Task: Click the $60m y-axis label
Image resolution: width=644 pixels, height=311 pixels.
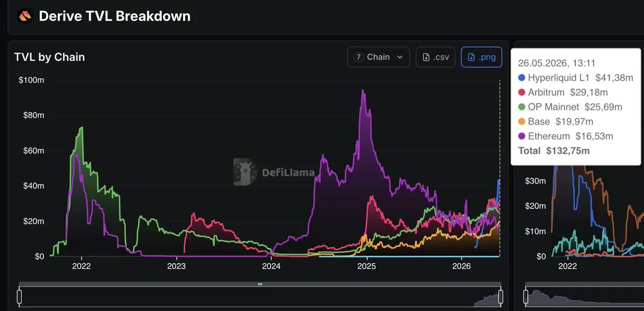Action: point(34,151)
